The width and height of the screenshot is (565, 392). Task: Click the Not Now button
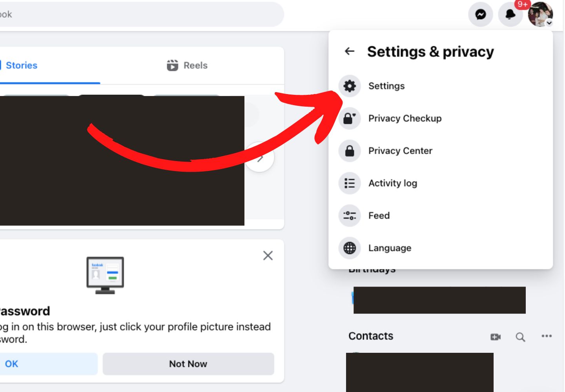coord(188,364)
